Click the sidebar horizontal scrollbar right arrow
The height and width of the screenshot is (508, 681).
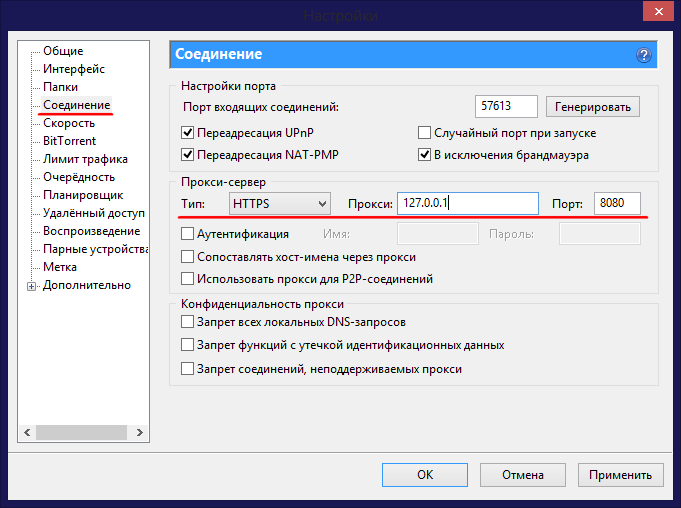tap(141, 433)
